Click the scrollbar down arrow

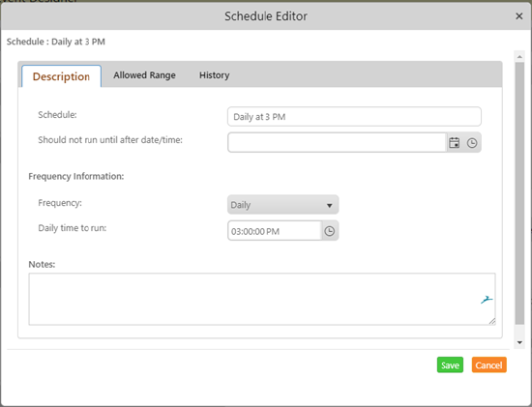pos(519,342)
